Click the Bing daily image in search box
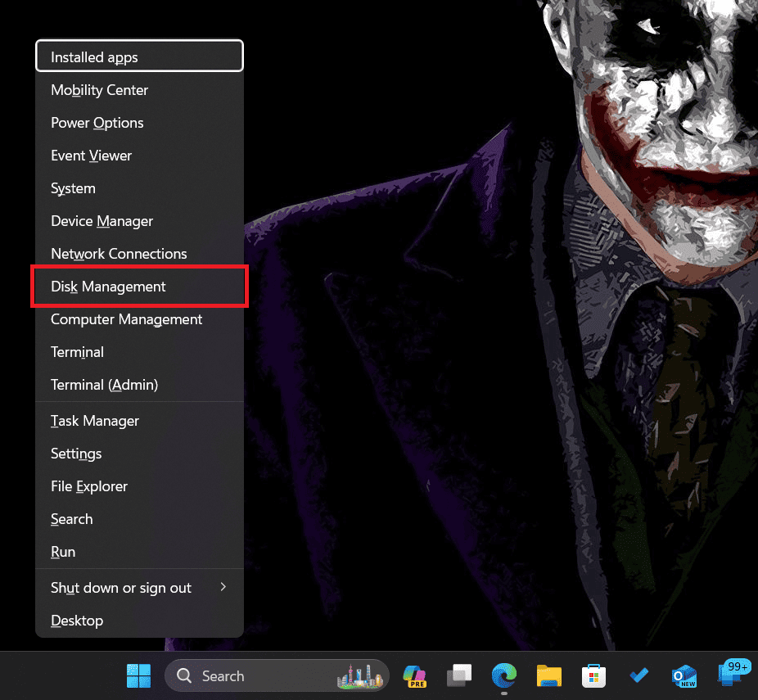758x700 pixels. click(x=360, y=675)
